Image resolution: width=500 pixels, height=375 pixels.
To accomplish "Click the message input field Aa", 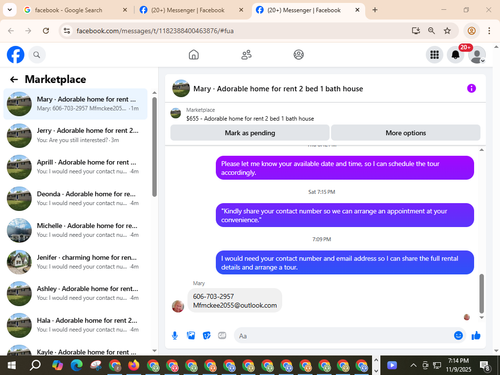I will [343, 336].
